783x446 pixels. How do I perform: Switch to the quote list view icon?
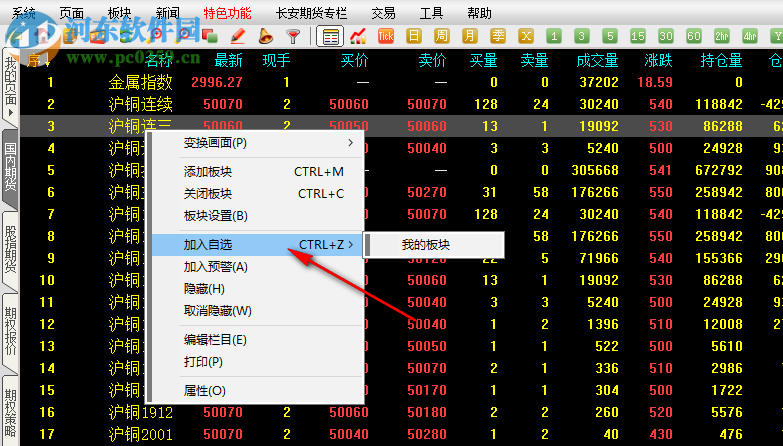pyautogui.click(x=330, y=36)
